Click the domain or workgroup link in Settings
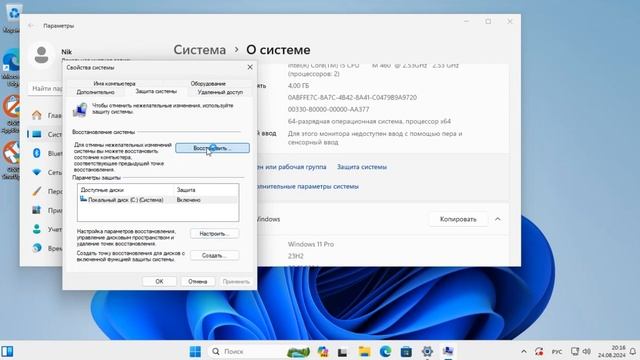 coord(292,167)
